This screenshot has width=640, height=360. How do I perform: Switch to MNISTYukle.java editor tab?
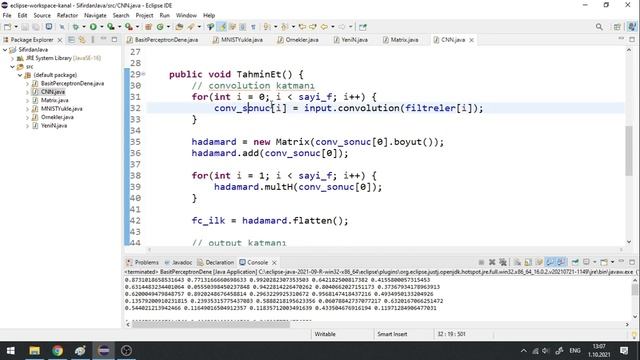pyautogui.click(x=238, y=40)
